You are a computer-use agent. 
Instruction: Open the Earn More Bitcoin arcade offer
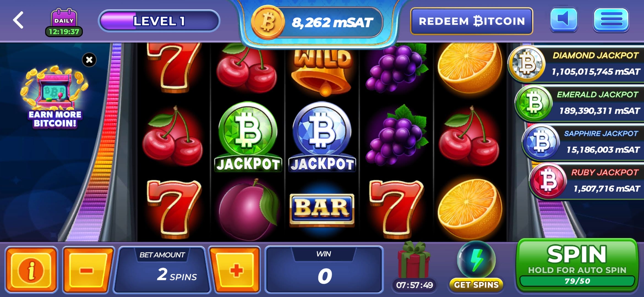[54, 97]
